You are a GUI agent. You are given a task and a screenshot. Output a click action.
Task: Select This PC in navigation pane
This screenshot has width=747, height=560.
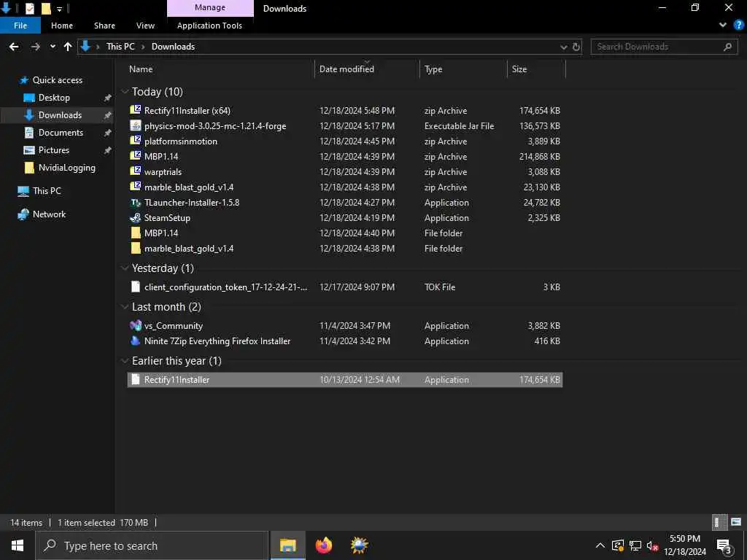tap(47, 191)
